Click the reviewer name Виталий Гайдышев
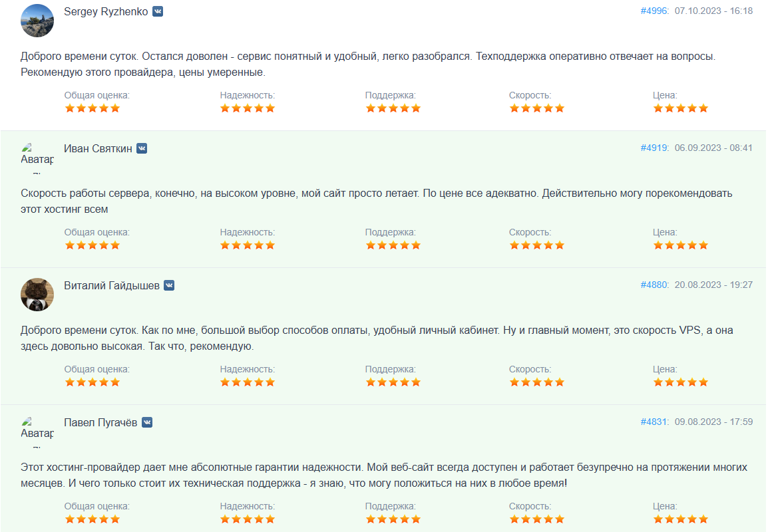Viewport: 770px width, 532px height. pos(112,285)
